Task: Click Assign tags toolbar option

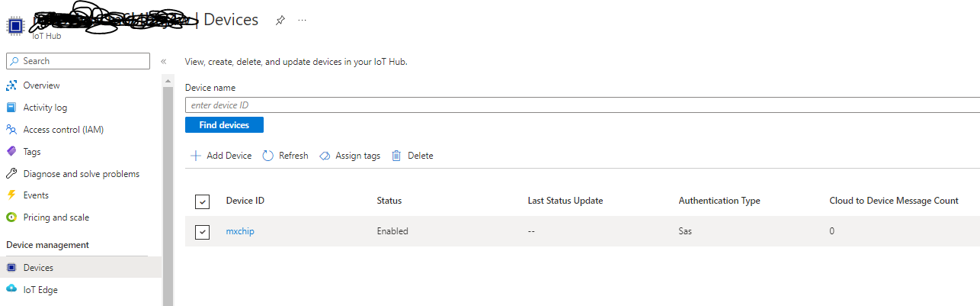Action: click(350, 156)
